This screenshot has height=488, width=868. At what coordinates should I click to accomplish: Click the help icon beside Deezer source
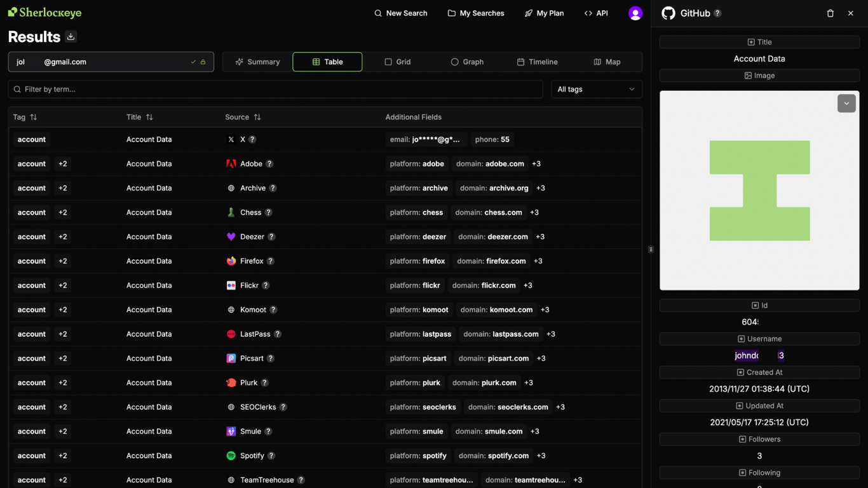pyautogui.click(x=271, y=237)
